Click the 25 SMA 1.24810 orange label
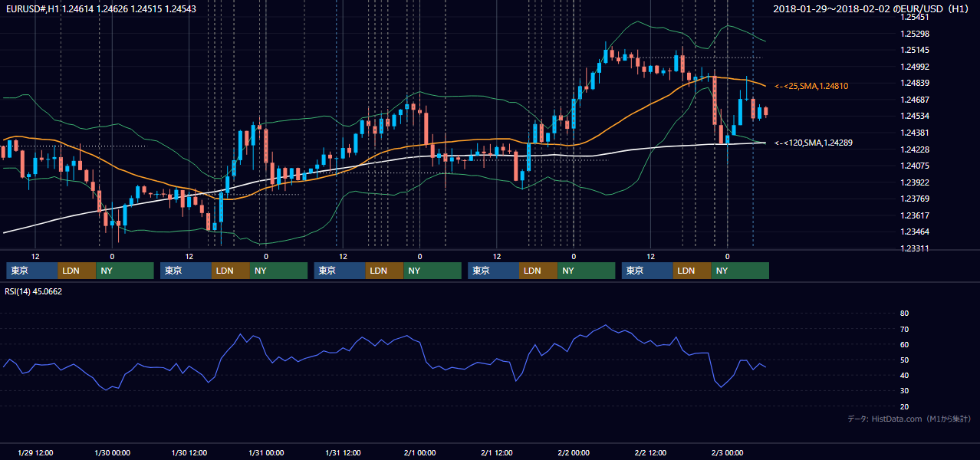Viewport: 980px width, 460px height. click(811, 86)
